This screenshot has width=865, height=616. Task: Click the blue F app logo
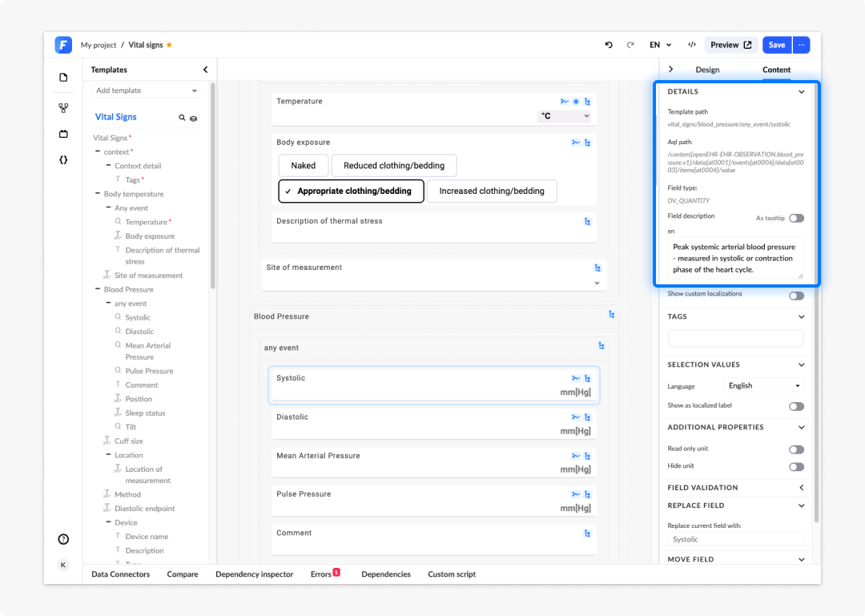tap(63, 45)
